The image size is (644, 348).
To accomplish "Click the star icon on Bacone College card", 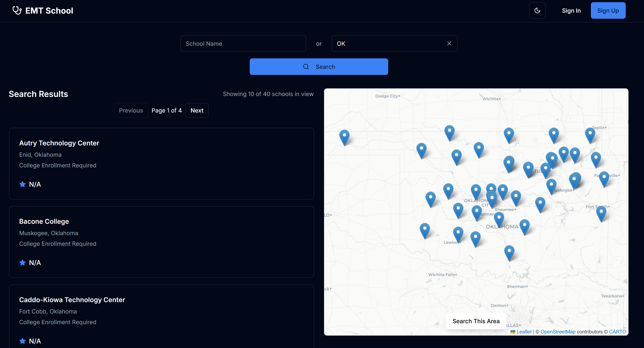I will (23, 262).
